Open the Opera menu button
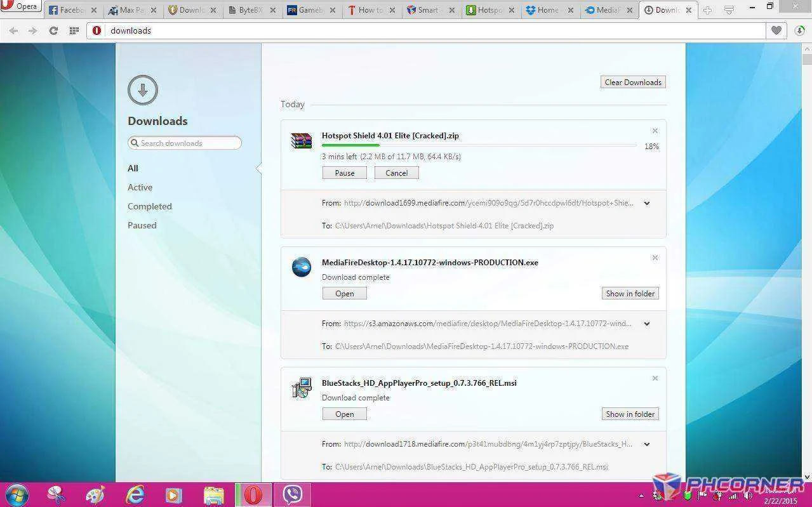 pyautogui.click(x=20, y=7)
